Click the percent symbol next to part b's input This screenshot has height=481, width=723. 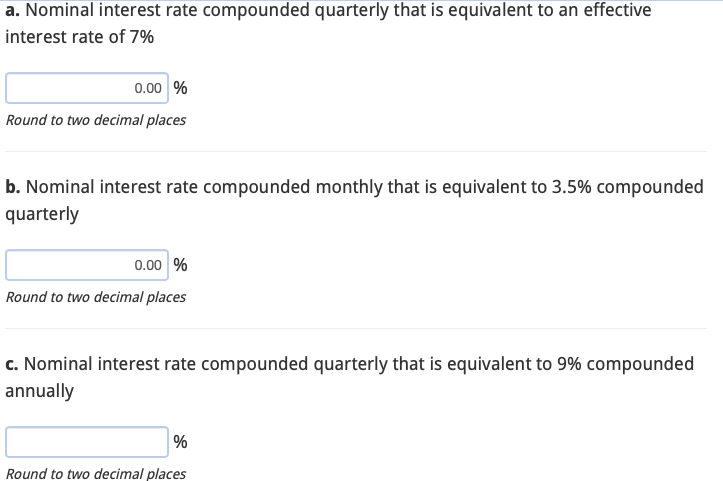pyautogui.click(x=180, y=265)
